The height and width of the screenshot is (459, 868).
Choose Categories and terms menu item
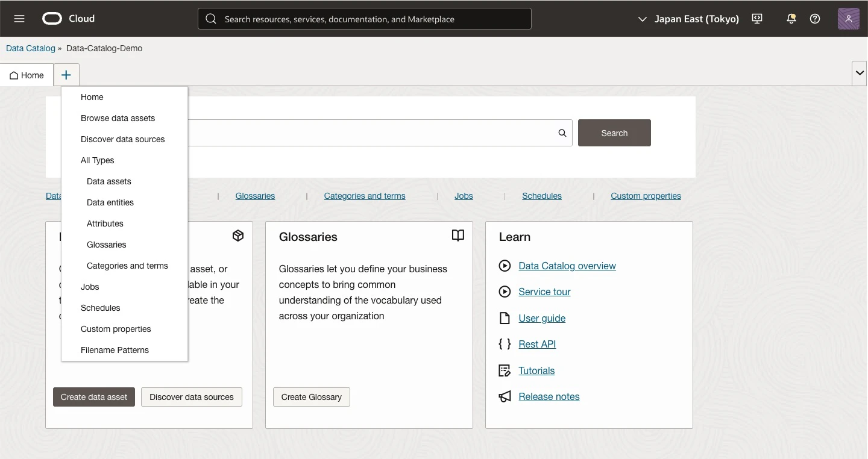pyautogui.click(x=124, y=266)
